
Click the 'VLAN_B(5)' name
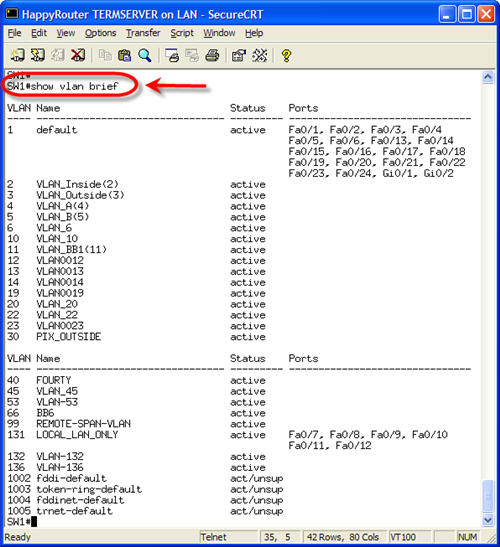click(63, 217)
